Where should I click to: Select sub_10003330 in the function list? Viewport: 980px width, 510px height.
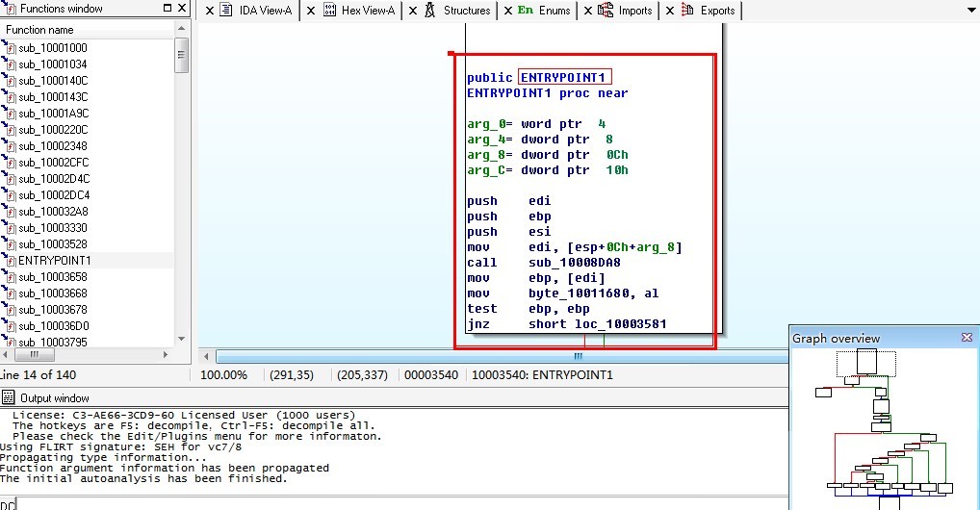53,227
